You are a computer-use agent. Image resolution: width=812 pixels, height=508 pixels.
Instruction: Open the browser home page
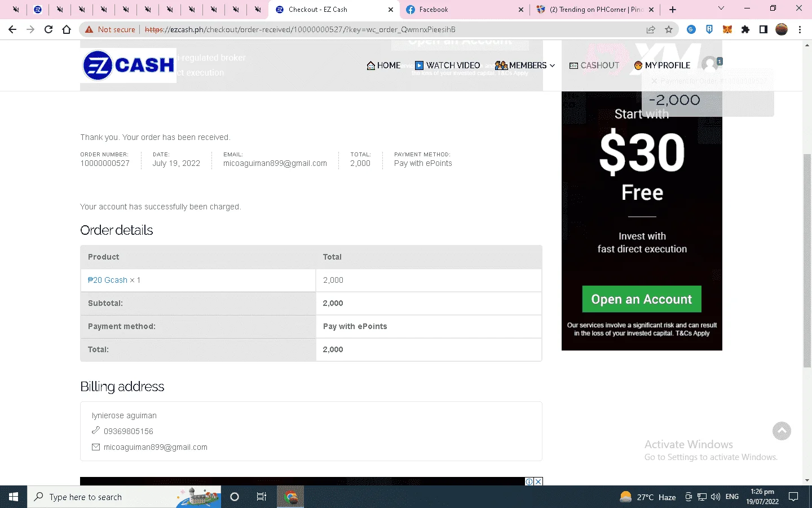(67, 29)
